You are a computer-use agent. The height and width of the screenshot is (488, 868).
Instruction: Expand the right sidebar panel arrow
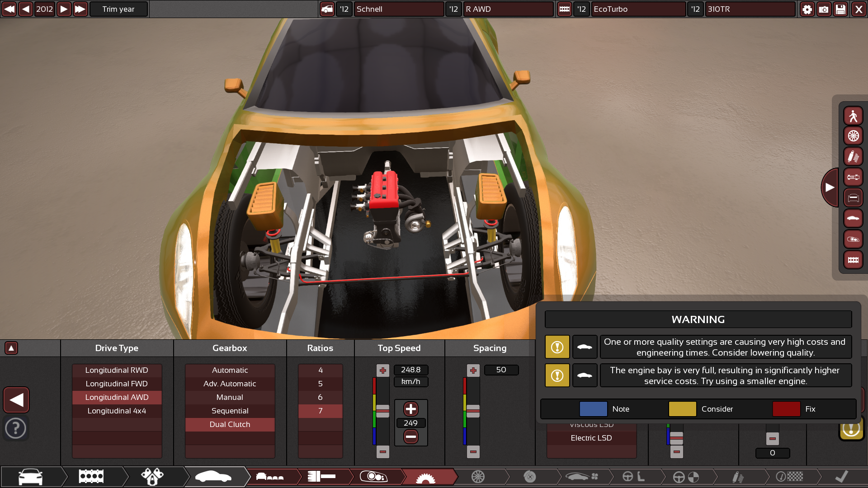(830, 187)
